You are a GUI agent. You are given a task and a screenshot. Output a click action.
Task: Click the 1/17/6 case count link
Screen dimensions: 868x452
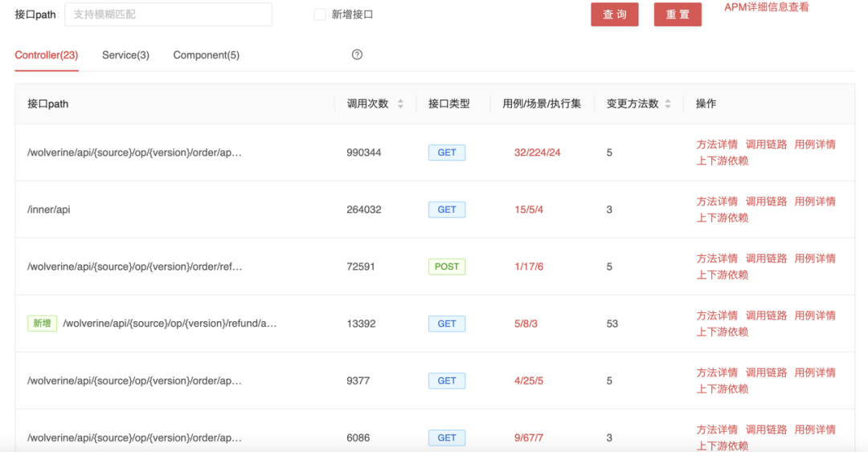point(529,267)
